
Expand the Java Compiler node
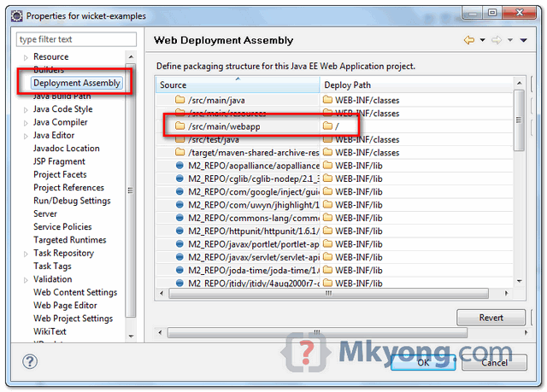tap(26, 123)
